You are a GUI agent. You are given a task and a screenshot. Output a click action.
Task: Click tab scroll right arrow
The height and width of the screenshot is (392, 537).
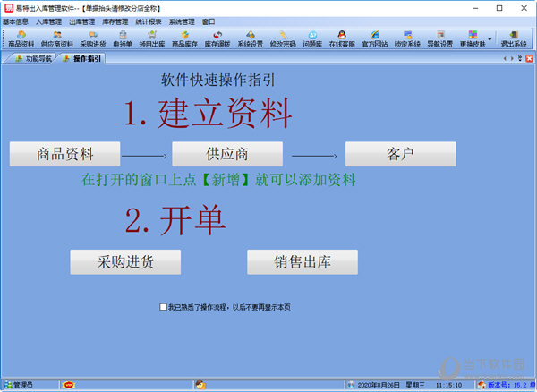point(512,58)
